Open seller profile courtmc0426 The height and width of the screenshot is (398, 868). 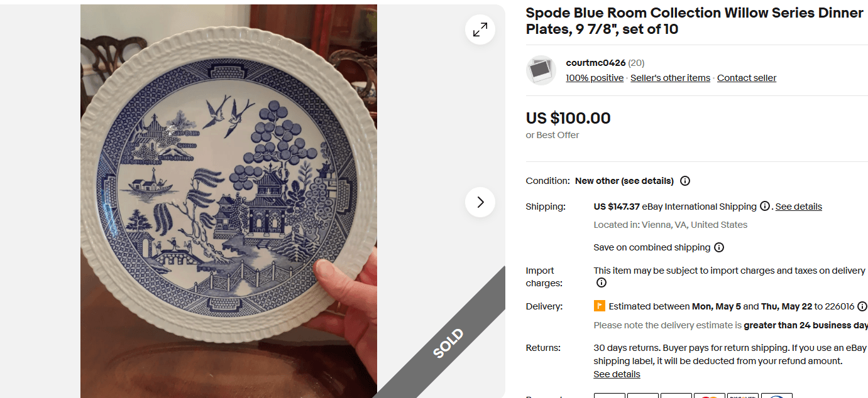(595, 63)
